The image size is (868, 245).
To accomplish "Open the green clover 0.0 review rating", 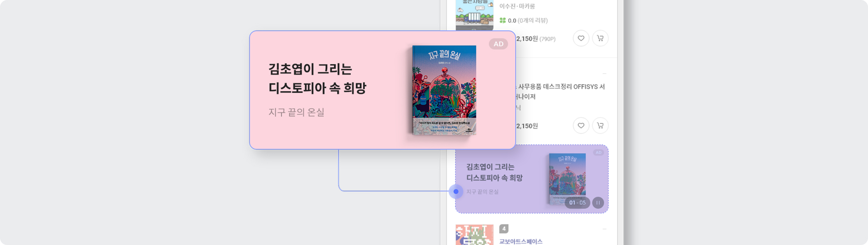I will (x=523, y=21).
